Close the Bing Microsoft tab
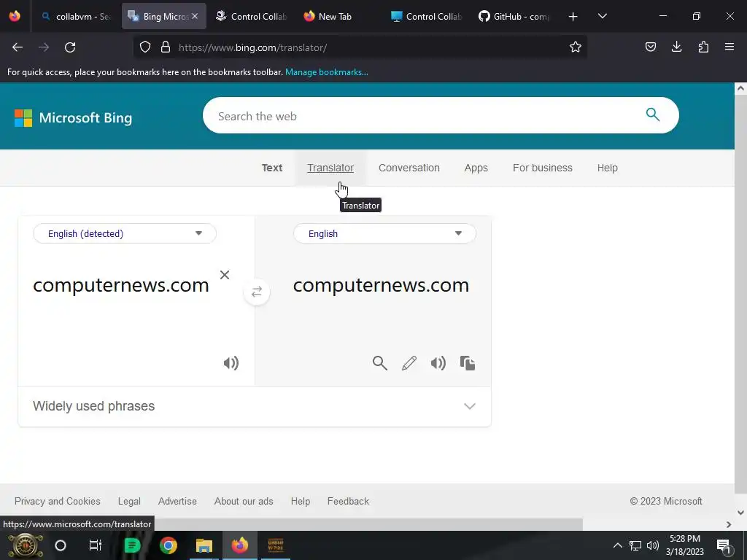 (x=195, y=16)
